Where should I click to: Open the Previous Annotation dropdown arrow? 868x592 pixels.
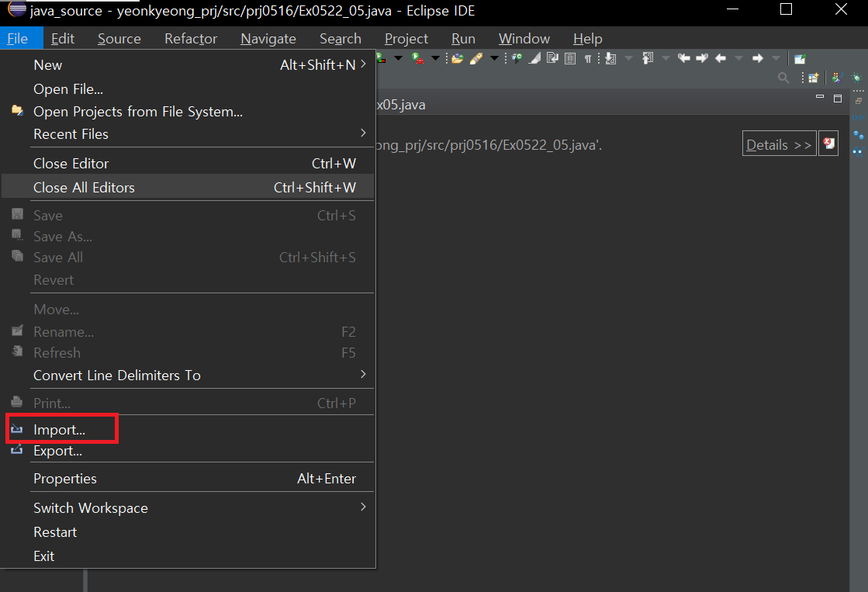pyautogui.click(x=666, y=58)
